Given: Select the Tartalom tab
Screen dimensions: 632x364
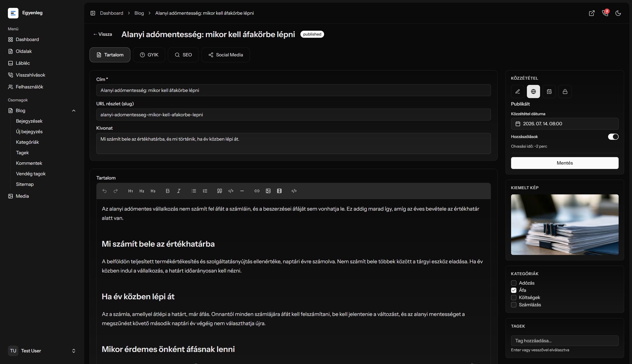Looking at the screenshot, I should [110, 55].
